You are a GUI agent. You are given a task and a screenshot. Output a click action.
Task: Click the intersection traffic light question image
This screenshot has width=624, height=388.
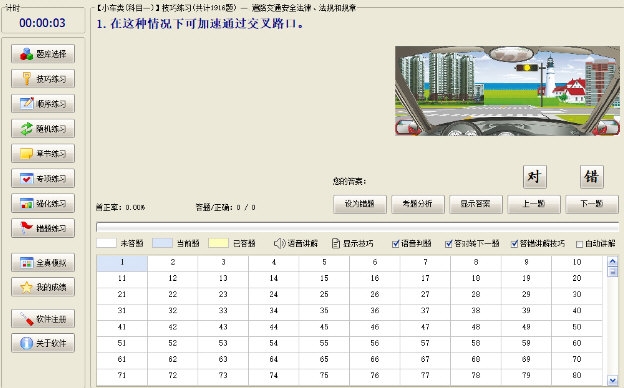click(x=507, y=91)
